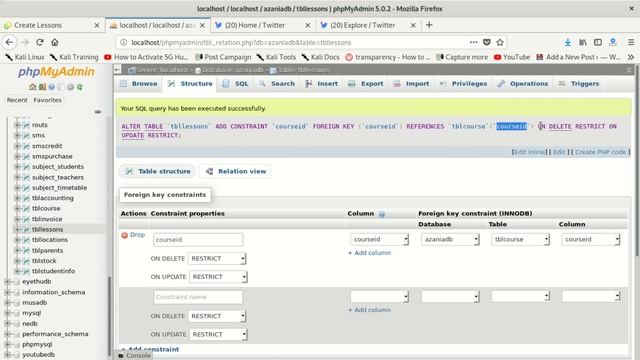Open a new tab with plus button
The height and width of the screenshot is (360, 640).
tap(429, 25)
